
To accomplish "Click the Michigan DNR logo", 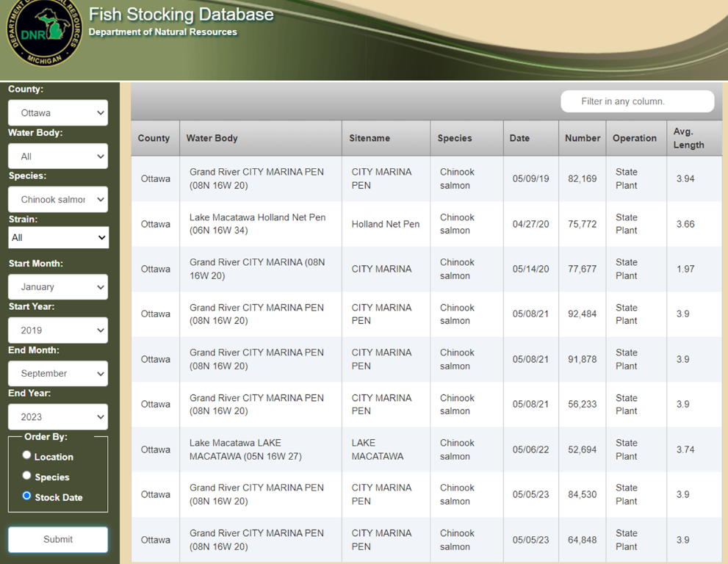I will (x=43, y=33).
